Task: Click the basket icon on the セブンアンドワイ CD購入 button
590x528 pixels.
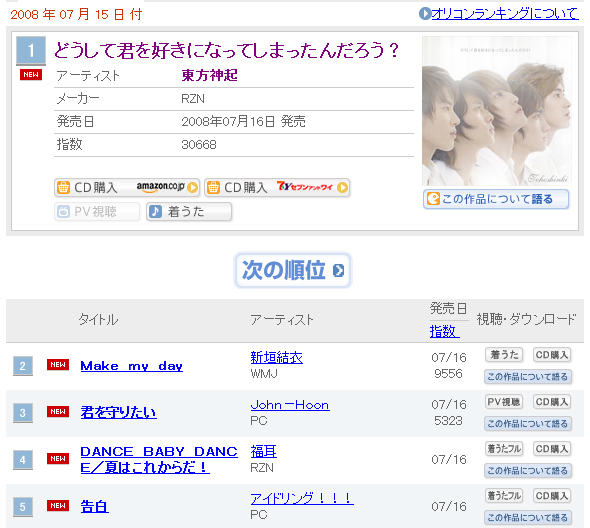Action: 213,187
